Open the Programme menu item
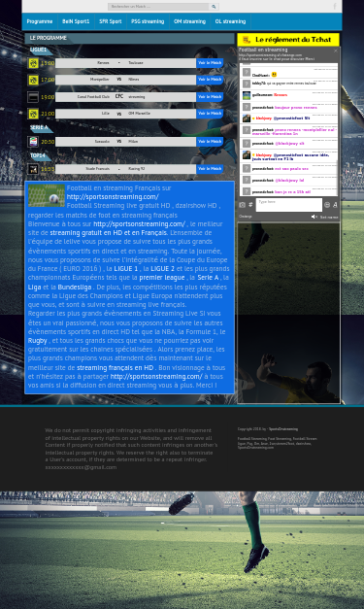364x609 pixels. click(x=40, y=21)
